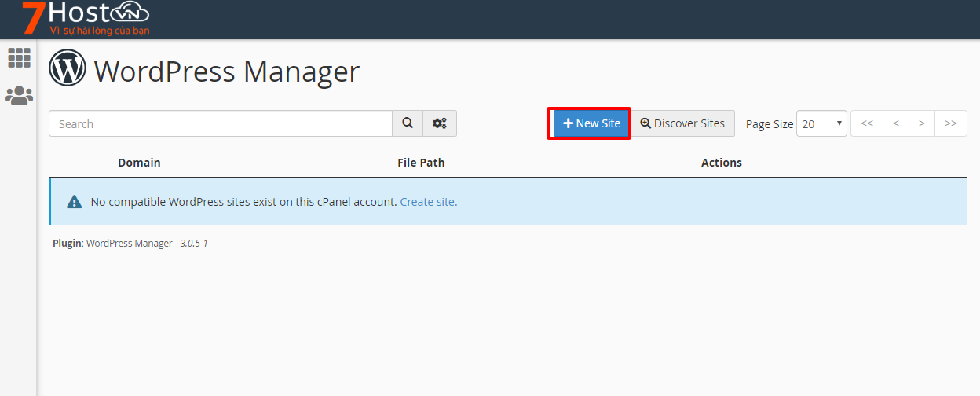Image resolution: width=980 pixels, height=396 pixels.
Task: Click the magnifier search button
Action: pyautogui.click(x=408, y=123)
